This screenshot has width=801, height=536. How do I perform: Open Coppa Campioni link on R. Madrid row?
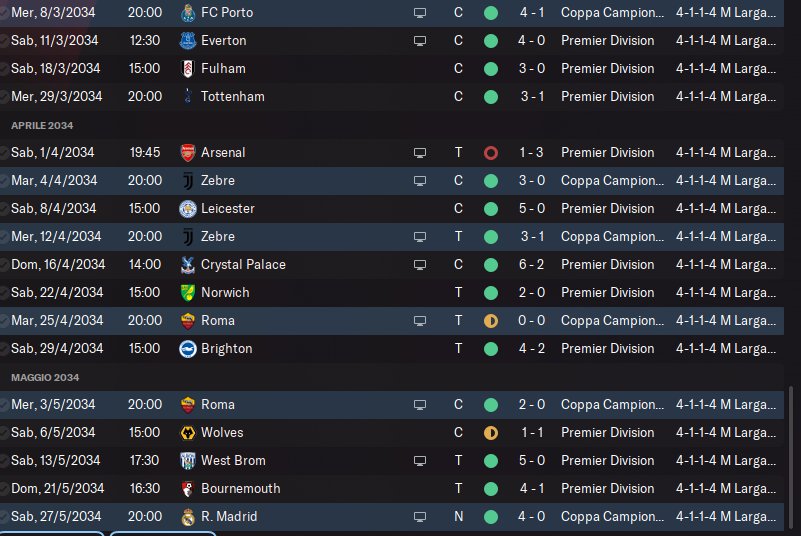[612, 517]
